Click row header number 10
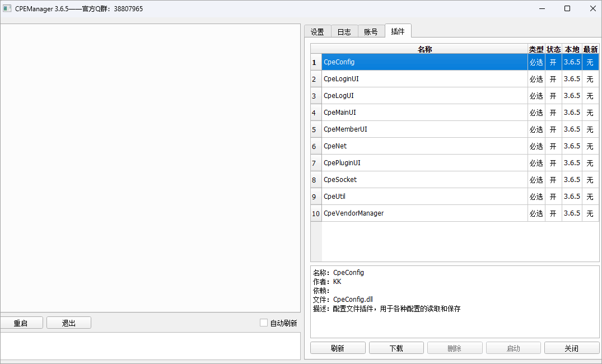602x364 pixels. click(316, 213)
